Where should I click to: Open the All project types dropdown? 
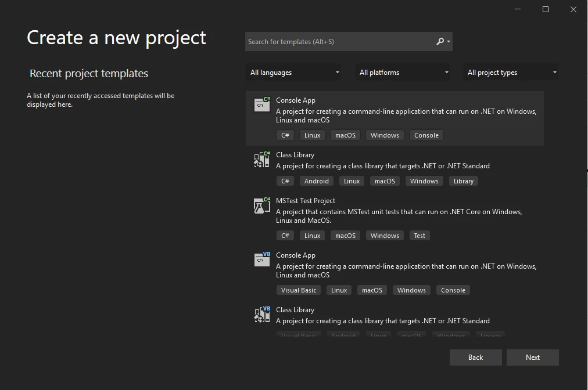click(512, 73)
